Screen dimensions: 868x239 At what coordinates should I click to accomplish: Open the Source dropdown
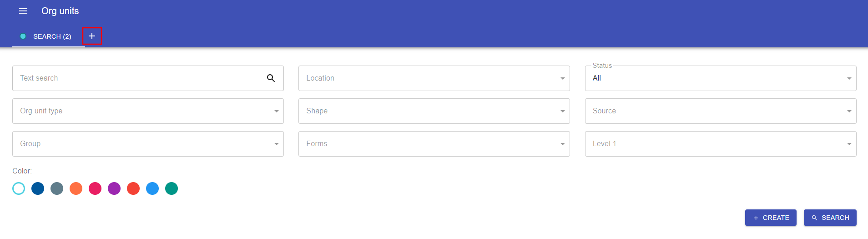click(x=721, y=111)
